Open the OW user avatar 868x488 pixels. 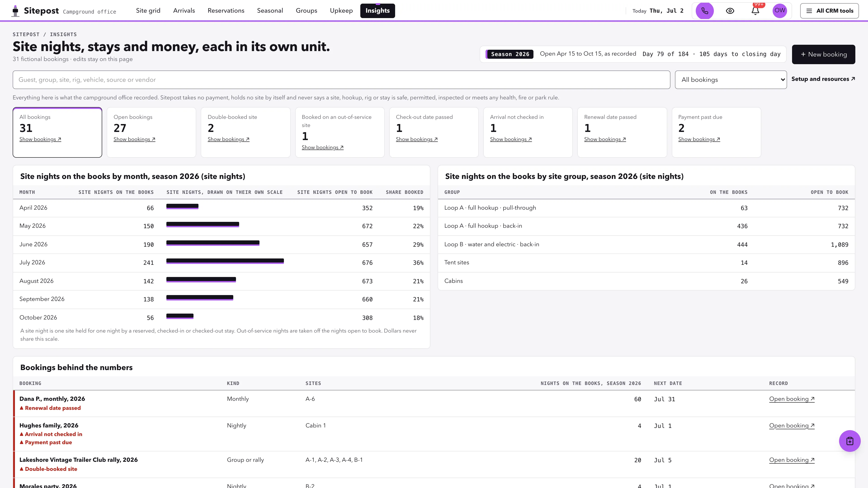779,11
